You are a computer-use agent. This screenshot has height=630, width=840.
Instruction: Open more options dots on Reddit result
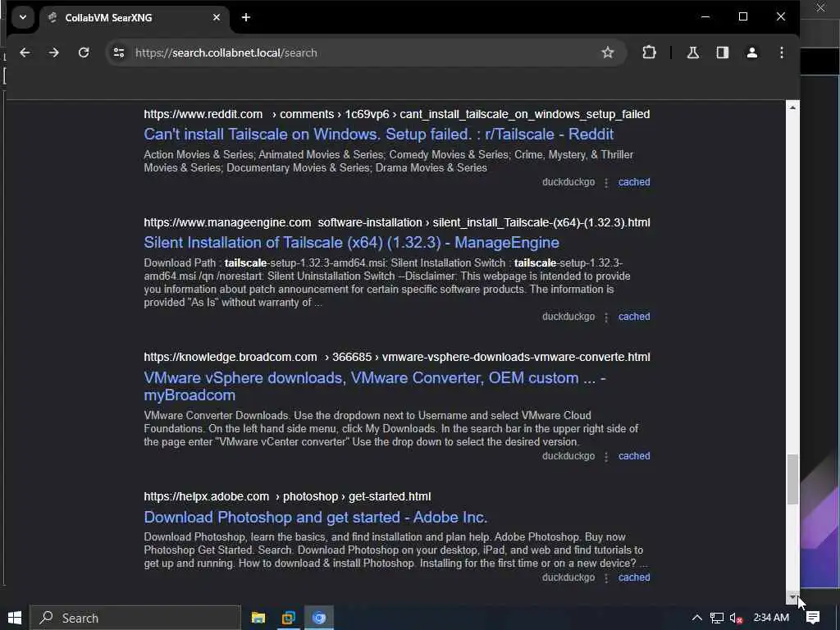tap(606, 183)
